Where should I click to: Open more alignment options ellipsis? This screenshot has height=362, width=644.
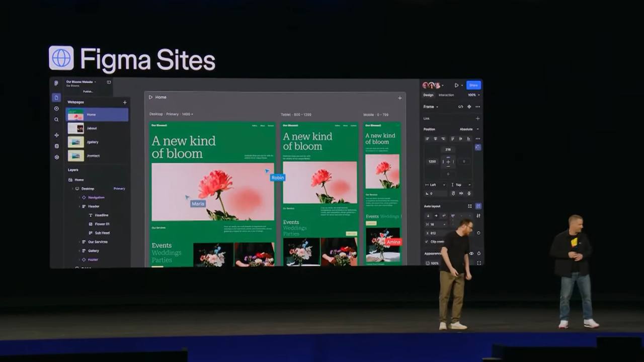pyautogui.click(x=477, y=138)
